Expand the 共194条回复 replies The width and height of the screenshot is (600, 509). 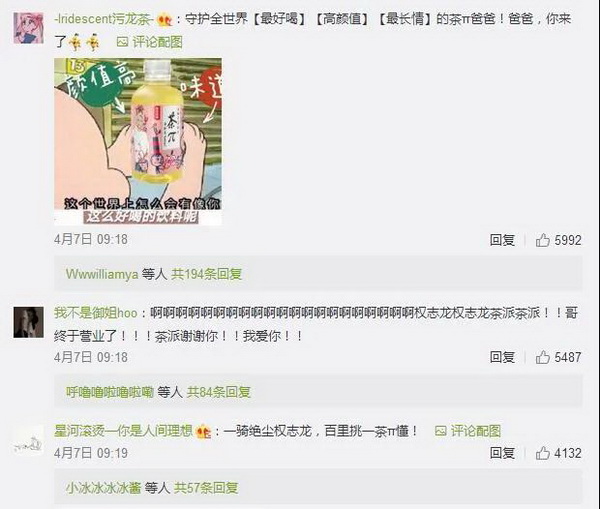coord(206,274)
